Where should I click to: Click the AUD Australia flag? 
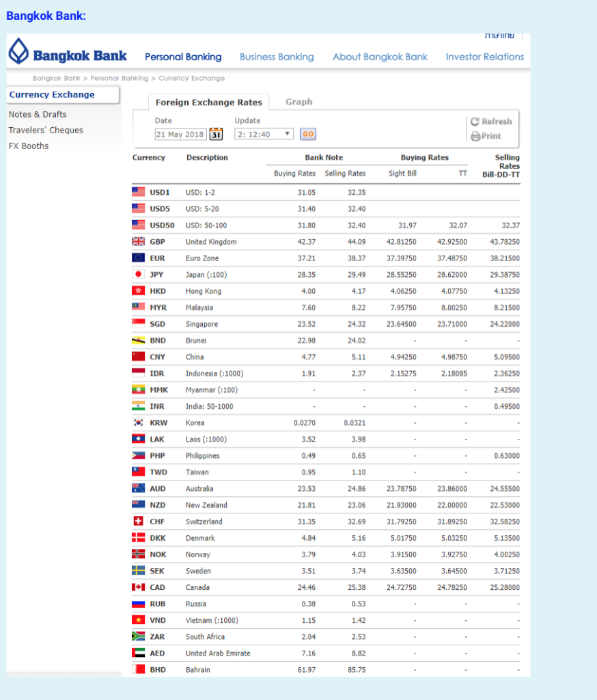(x=138, y=488)
